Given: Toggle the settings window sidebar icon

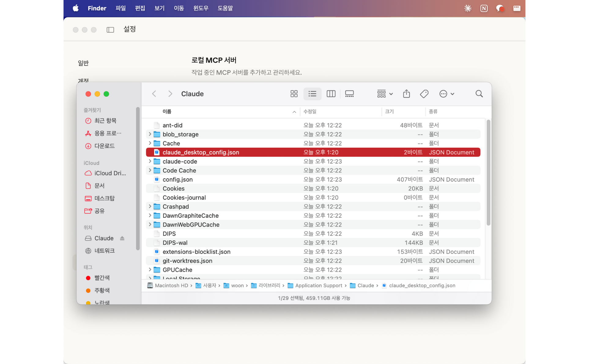Looking at the screenshot, I should [x=110, y=30].
